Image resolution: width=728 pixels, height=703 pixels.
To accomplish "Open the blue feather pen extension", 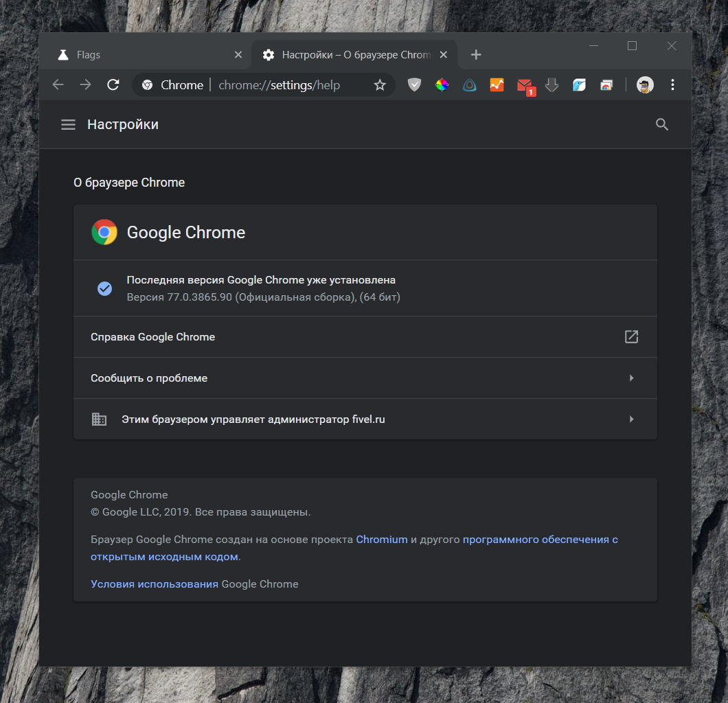I will [x=579, y=85].
